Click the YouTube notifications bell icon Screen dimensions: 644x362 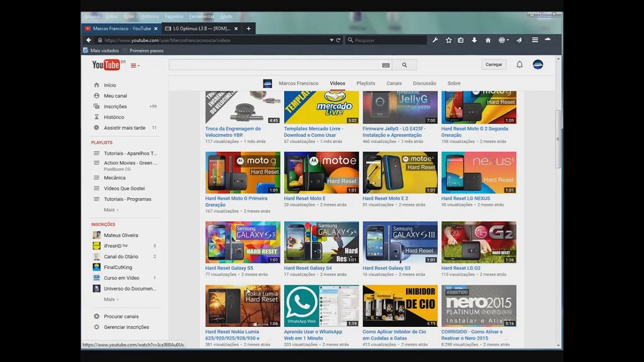click(520, 64)
